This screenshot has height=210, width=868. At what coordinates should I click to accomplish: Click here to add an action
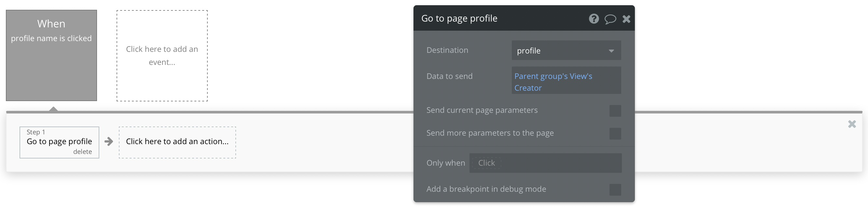pos(177,142)
